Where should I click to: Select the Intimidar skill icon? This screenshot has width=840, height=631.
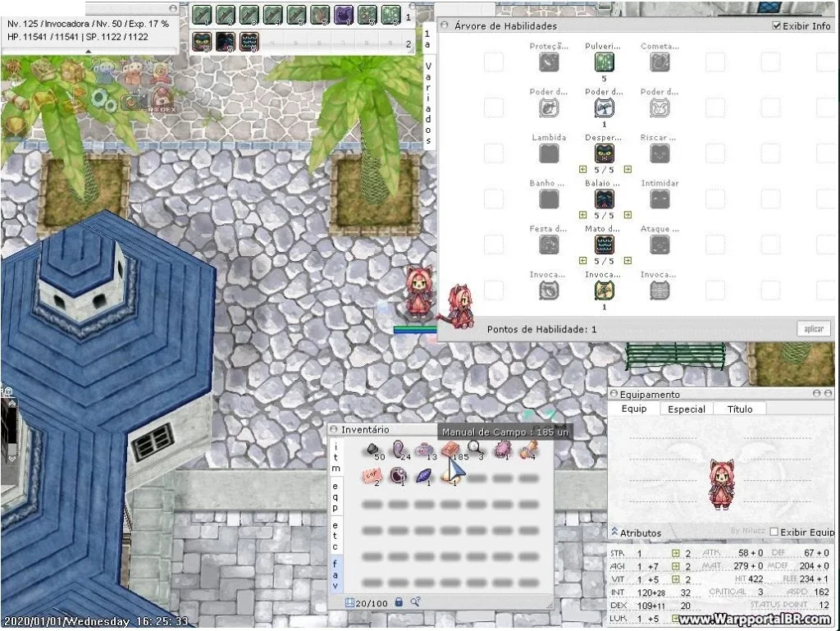(660, 199)
